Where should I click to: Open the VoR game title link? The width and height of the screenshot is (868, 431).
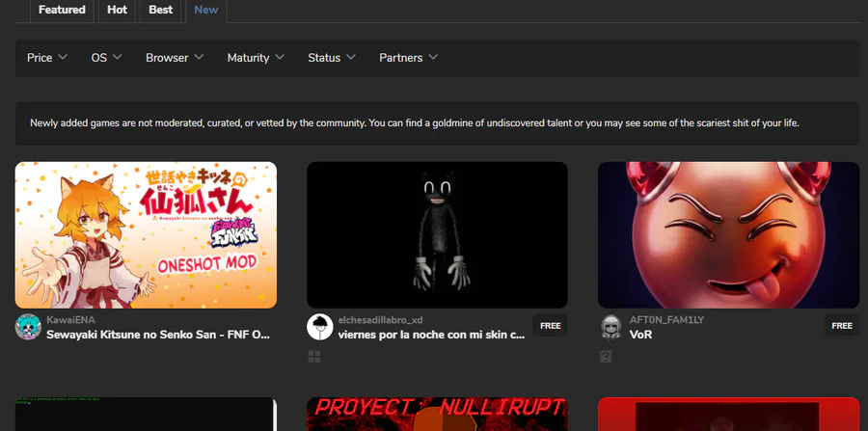(640, 335)
